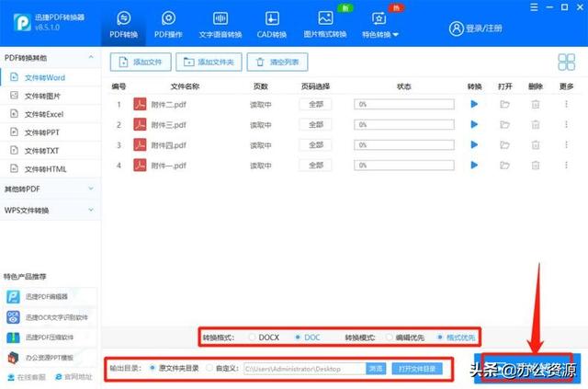This screenshot has width=588, height=389.
Task: Open page selection 全部 for 附件四.pdf
Action: (x=315, y=144)
